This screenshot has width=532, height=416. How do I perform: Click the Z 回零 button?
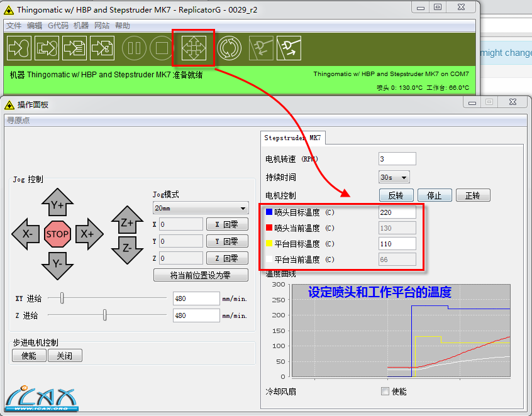[x=227, y=258]
